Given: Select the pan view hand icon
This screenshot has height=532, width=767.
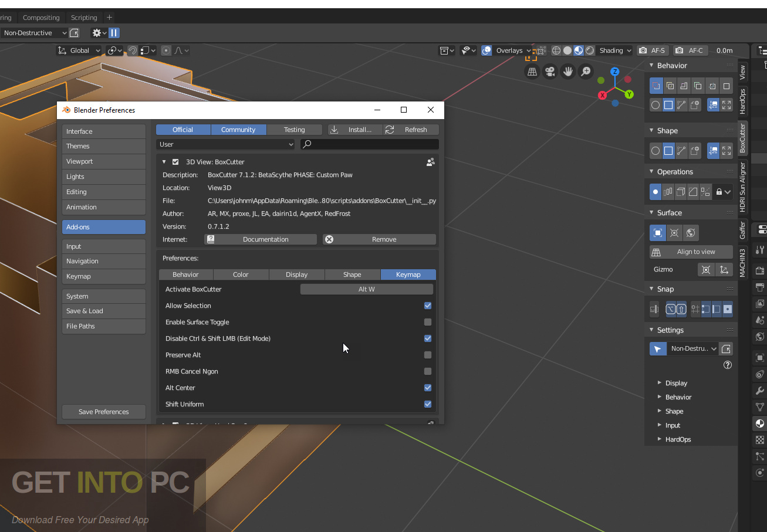Looking at the screenshot, I should click(568, 72).
